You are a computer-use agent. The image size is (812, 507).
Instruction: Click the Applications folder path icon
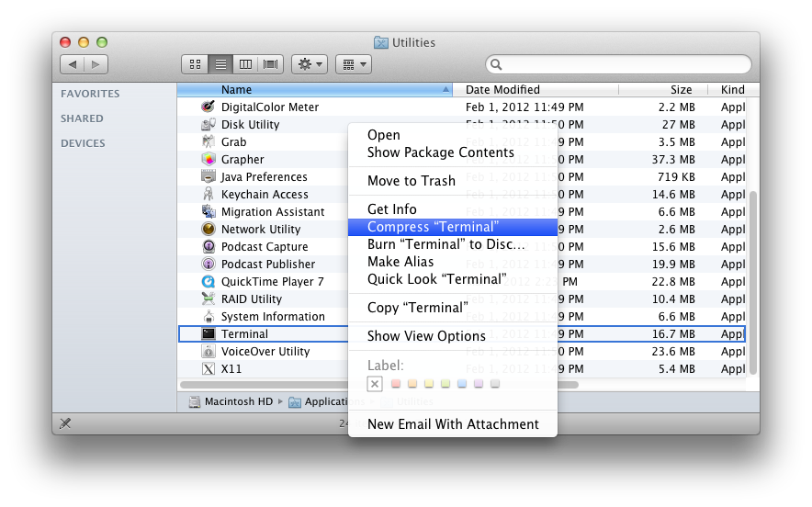(x=295, y=402)
